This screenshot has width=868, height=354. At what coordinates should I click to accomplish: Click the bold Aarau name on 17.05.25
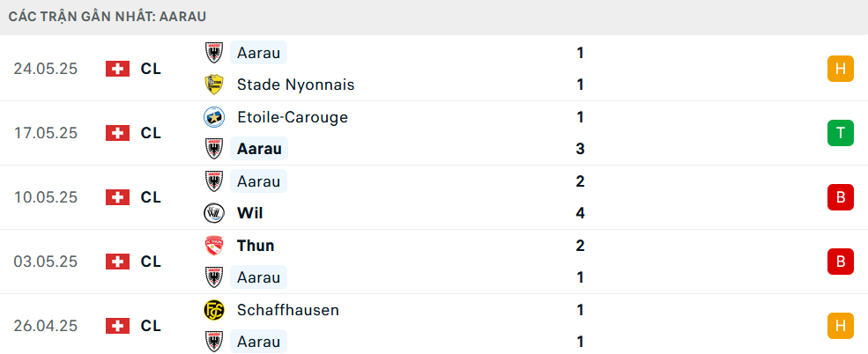coord(259,149)
